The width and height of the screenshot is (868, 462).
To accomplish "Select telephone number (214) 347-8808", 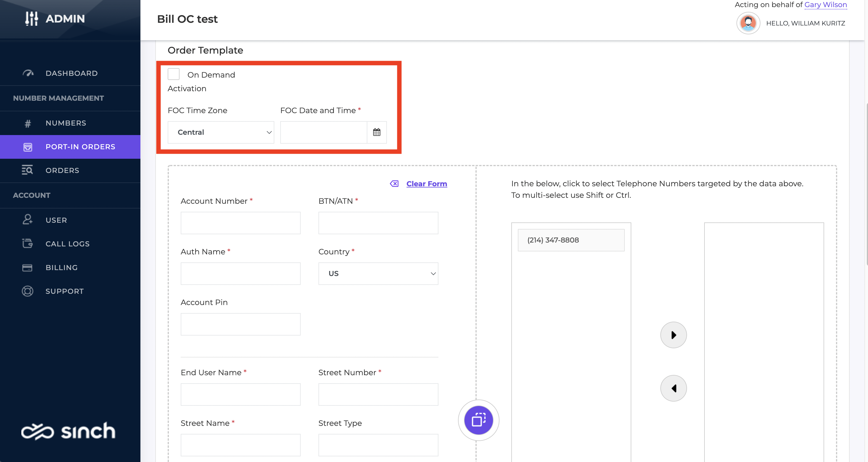I will pyautogui.click(x=571, y=240).
